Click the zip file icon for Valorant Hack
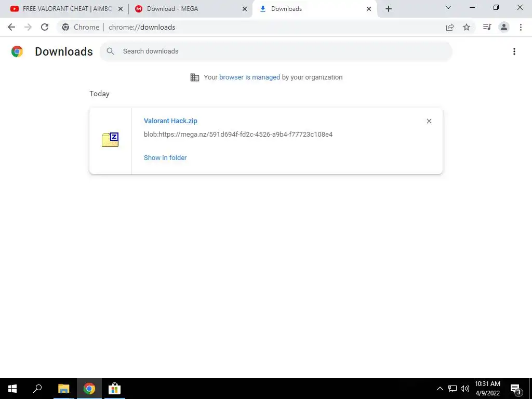The height and width of the screenshot is (399, 532). 110,140
